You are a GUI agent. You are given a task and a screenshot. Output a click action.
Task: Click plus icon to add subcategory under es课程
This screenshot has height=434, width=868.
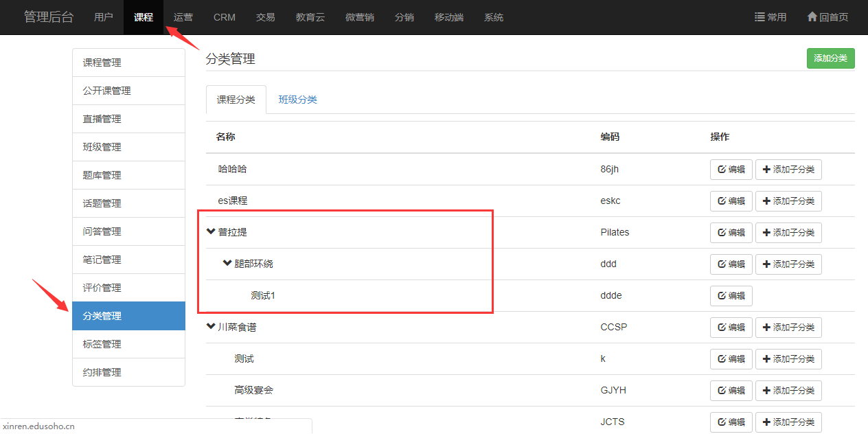coord(766,201)
